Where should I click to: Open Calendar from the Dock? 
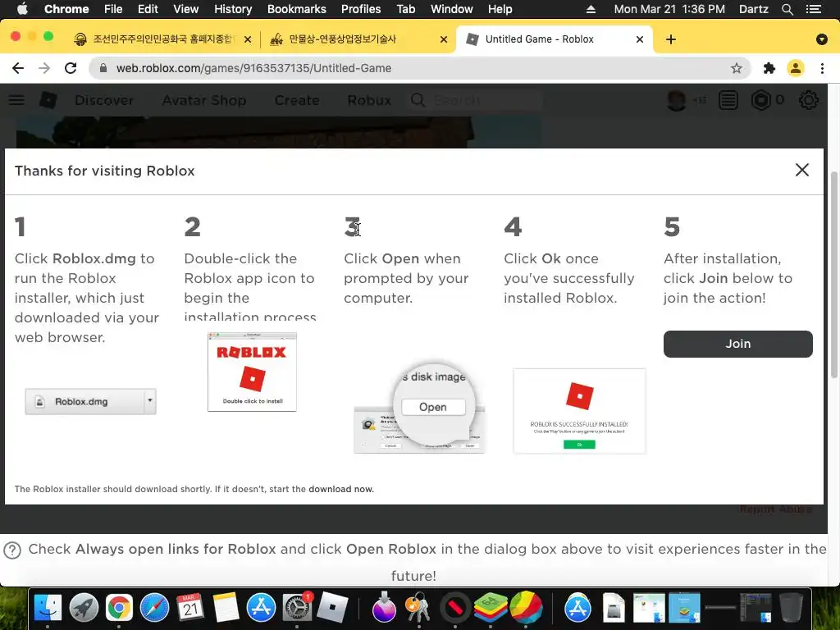[x=190, y=609]
